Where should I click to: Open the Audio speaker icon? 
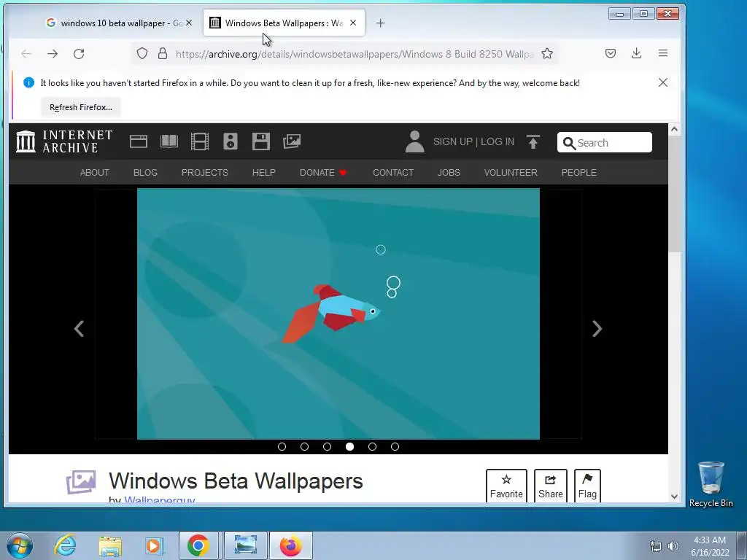[230, 141]
